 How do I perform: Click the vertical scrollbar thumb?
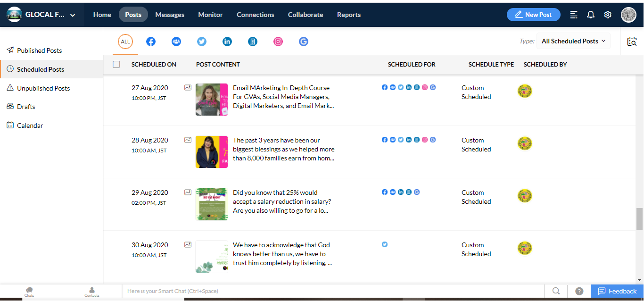pos(639,218)
